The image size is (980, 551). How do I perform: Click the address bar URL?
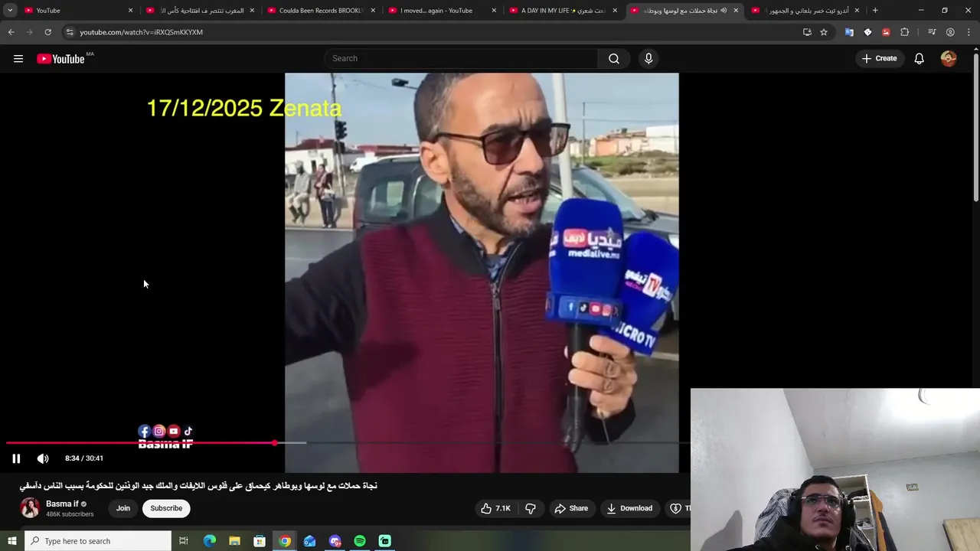click(x=141, y=32)
